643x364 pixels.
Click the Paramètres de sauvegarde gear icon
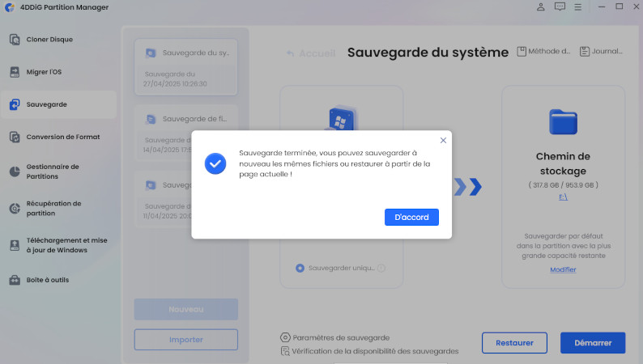pyautogui.click(x=285, y=338)
